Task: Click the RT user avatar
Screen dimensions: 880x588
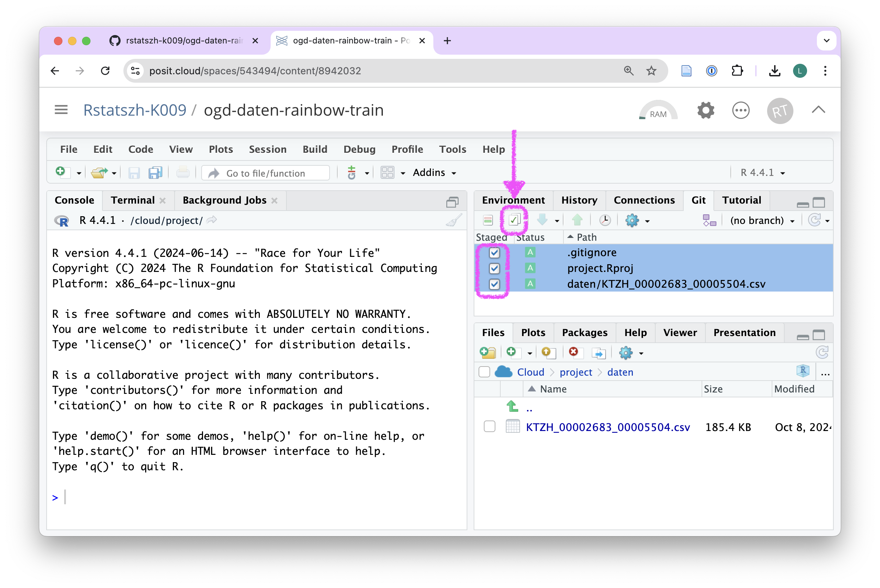Action: click(779, 110)
